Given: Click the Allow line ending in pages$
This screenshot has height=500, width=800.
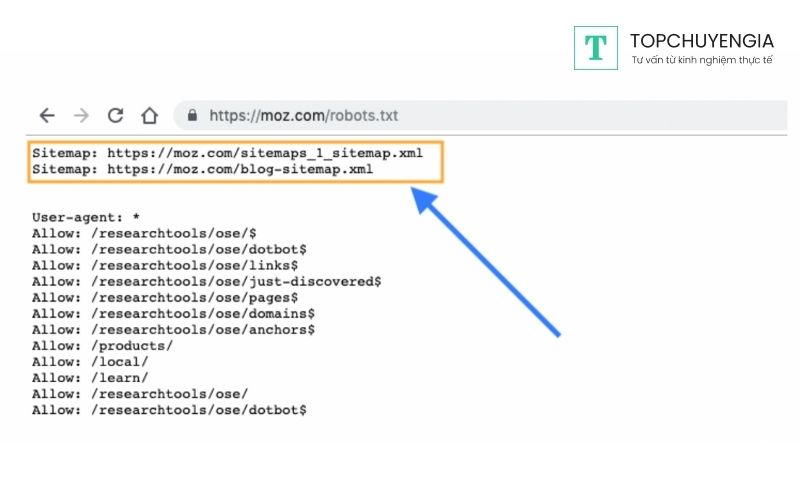Looking at the screenshot, I should pyautogui.click(x=165, y=297).
